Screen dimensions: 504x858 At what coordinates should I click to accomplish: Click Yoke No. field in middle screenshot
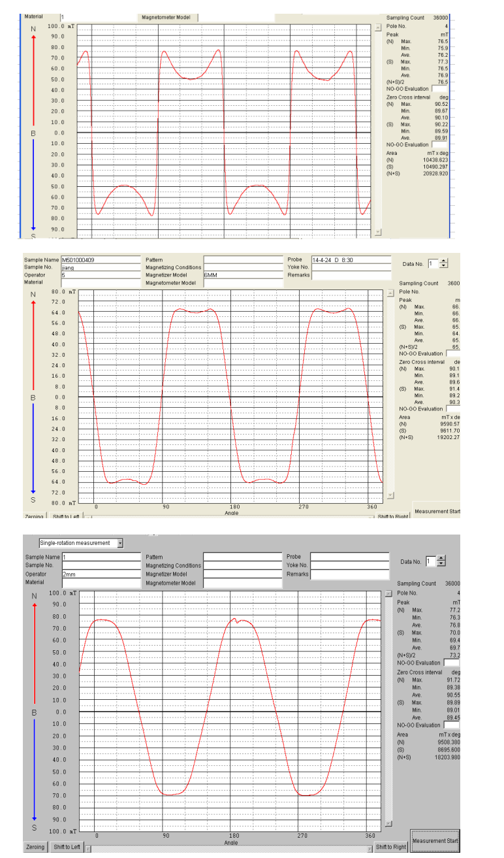[351, 267]
